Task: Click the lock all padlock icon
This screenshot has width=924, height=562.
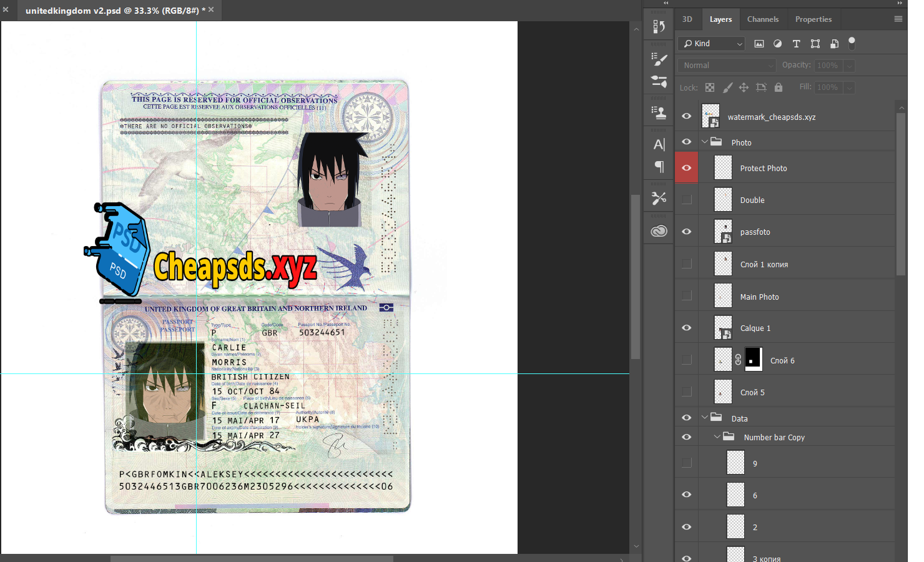Action: coord(779,87)
